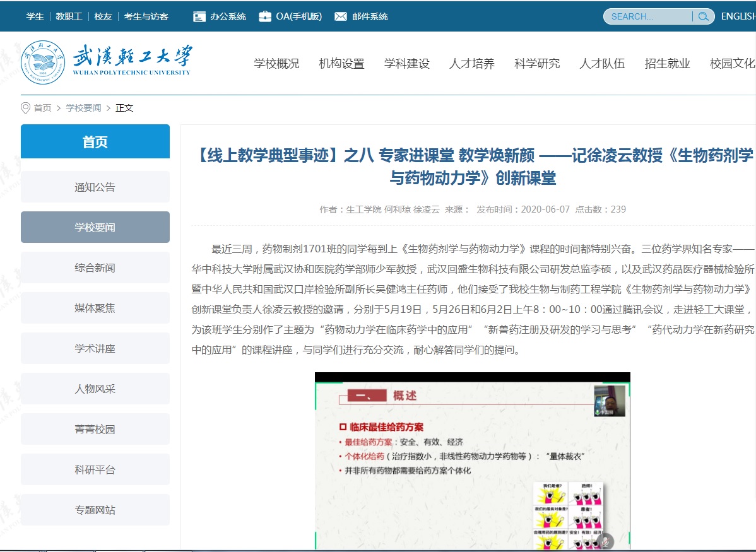
Task: Click the Wuhan Polytechnic University logo
Action: click(x=106, y=62)
